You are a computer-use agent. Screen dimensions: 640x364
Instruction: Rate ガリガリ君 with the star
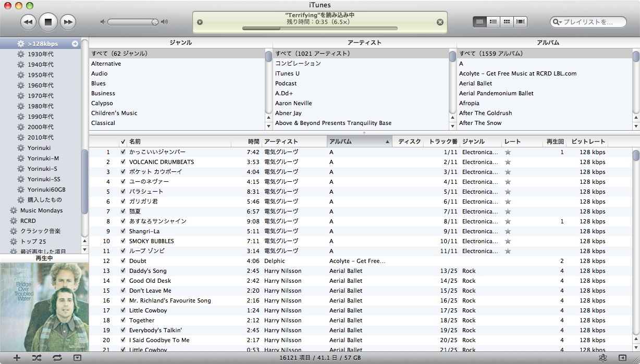coord(508,202)
